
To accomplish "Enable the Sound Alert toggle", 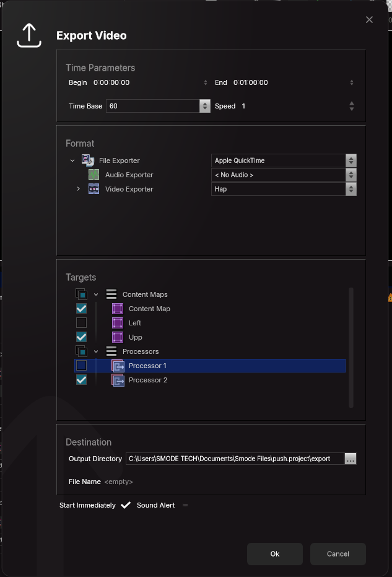I will click(185, 505).
